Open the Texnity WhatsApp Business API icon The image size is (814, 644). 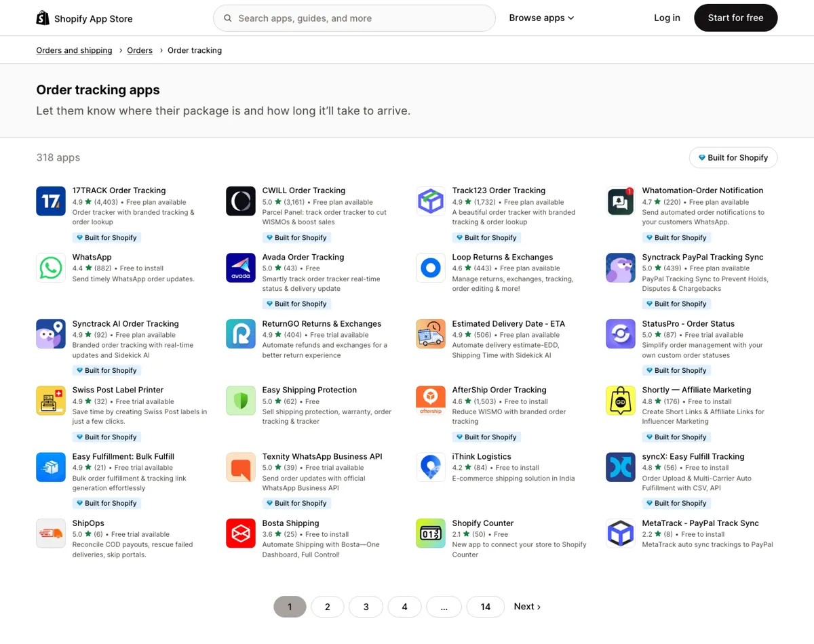pos(241,467)
